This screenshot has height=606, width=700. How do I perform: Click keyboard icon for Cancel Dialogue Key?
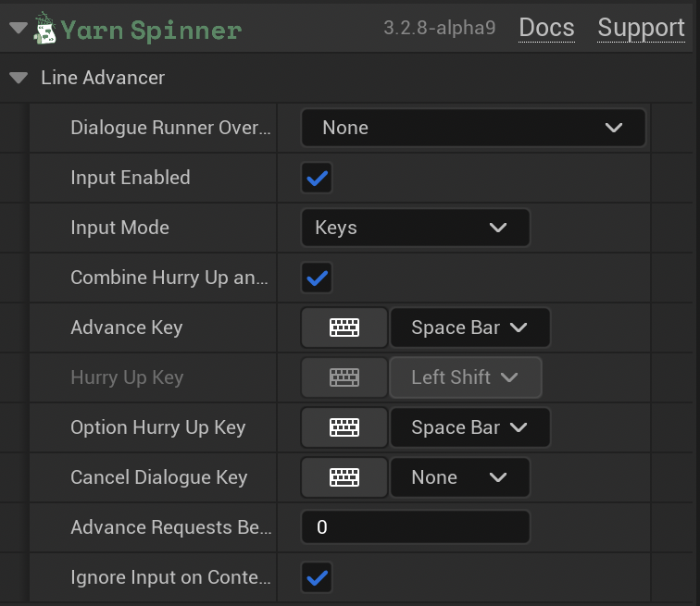pyautogui.click(x=344, y=477)
